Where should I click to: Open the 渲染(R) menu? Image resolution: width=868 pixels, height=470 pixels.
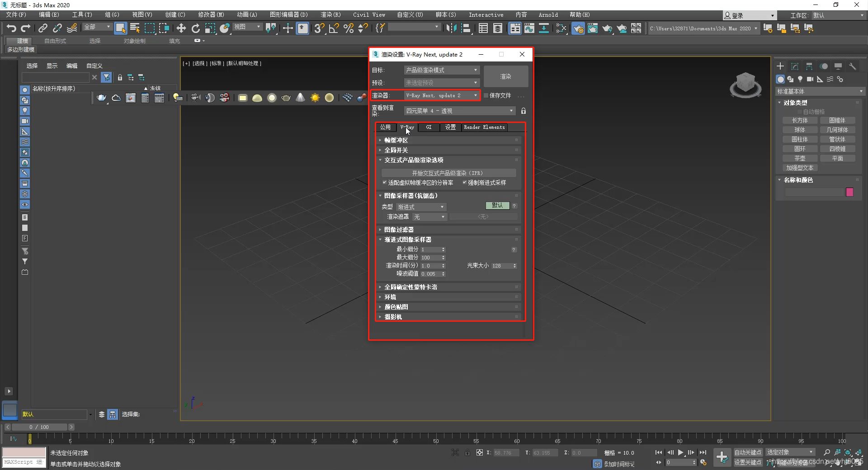click(330, 15)
